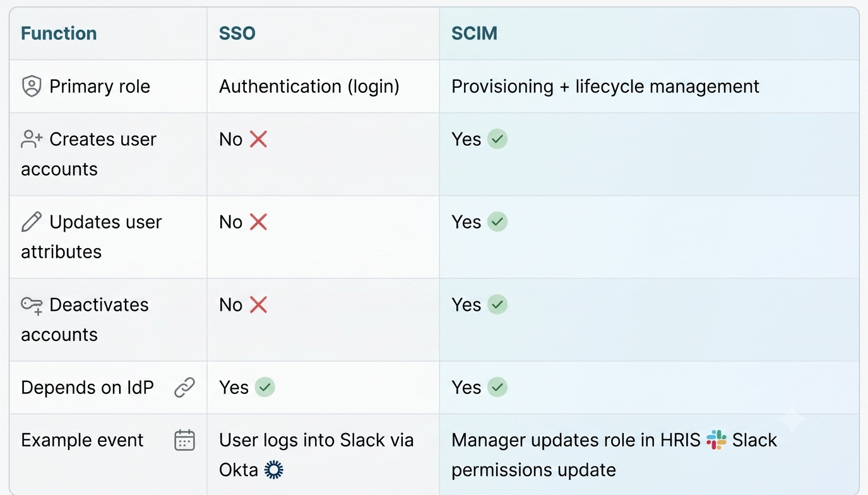Viewport: 868px width, 495px height.
Task: Click 'Yes' in SCIM Depends on IdP row
Action: point(467,387)
